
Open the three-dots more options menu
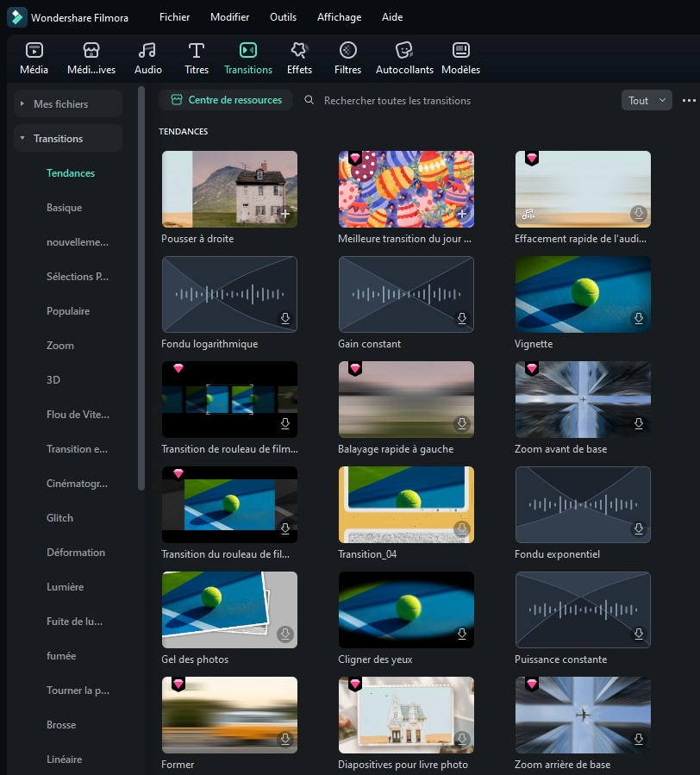tap(689, 100)
